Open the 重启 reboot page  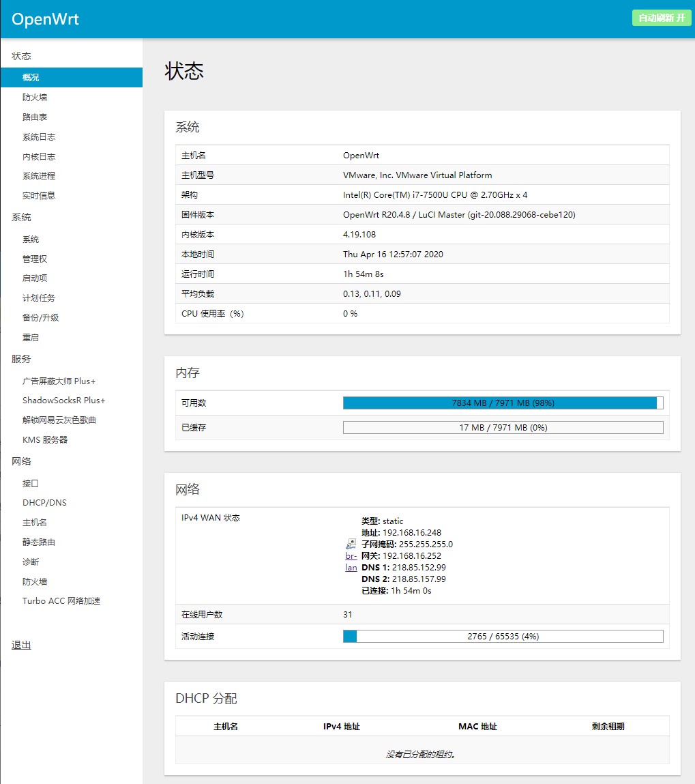[31, 338]
